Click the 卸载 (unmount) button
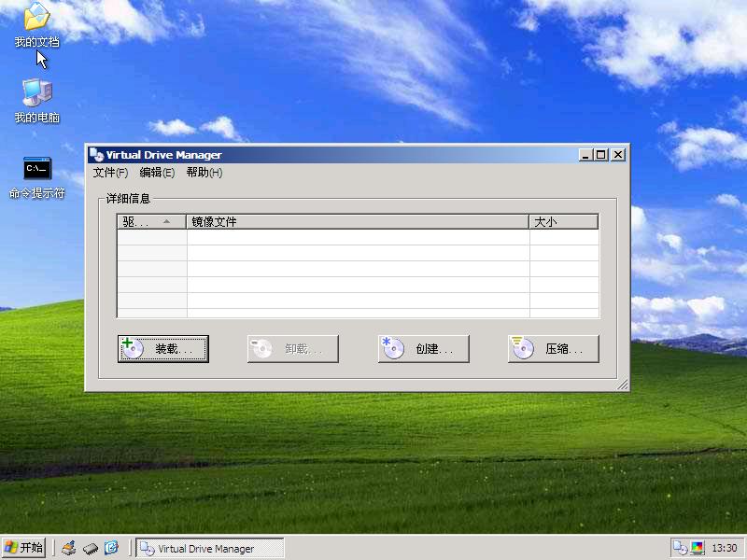 point(293,348)
